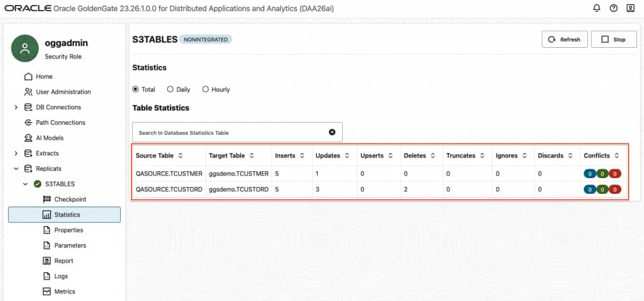Click the Home house icon
The height and width of the screenshot is (301, 644).
pos(28,76)
